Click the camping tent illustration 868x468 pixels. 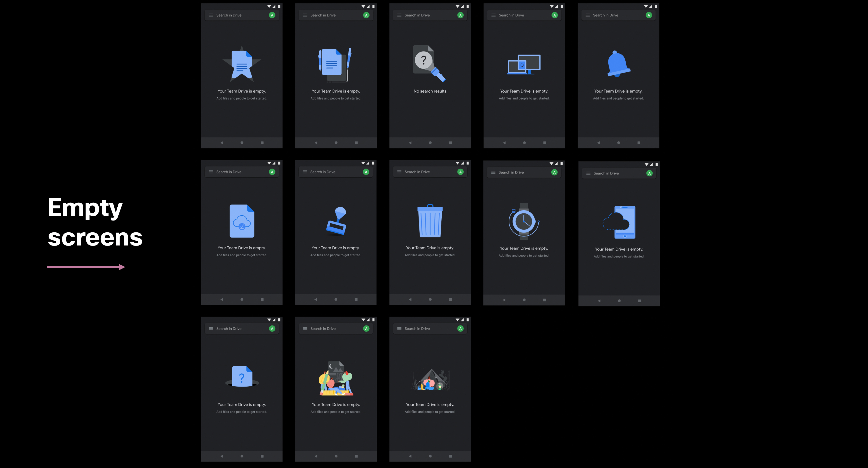[x=431, y=380]
